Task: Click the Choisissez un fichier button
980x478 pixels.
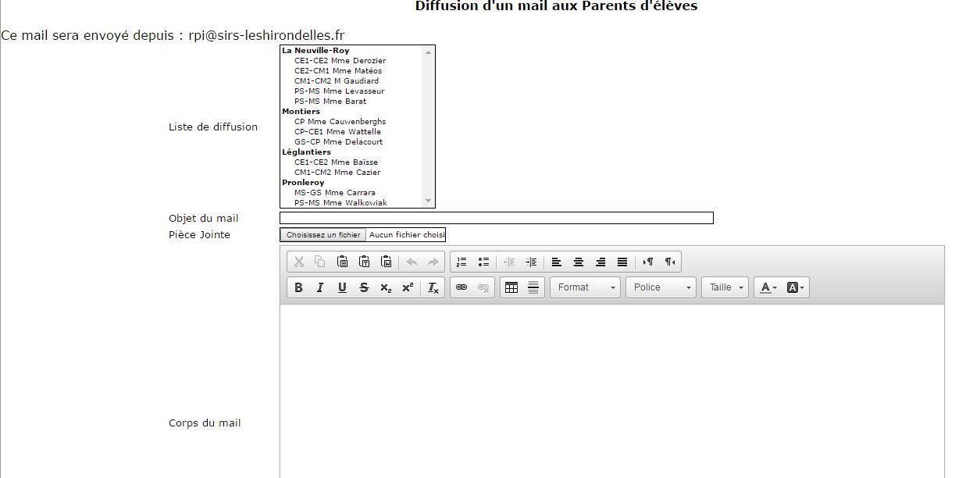Action: (x=323, y=235)
